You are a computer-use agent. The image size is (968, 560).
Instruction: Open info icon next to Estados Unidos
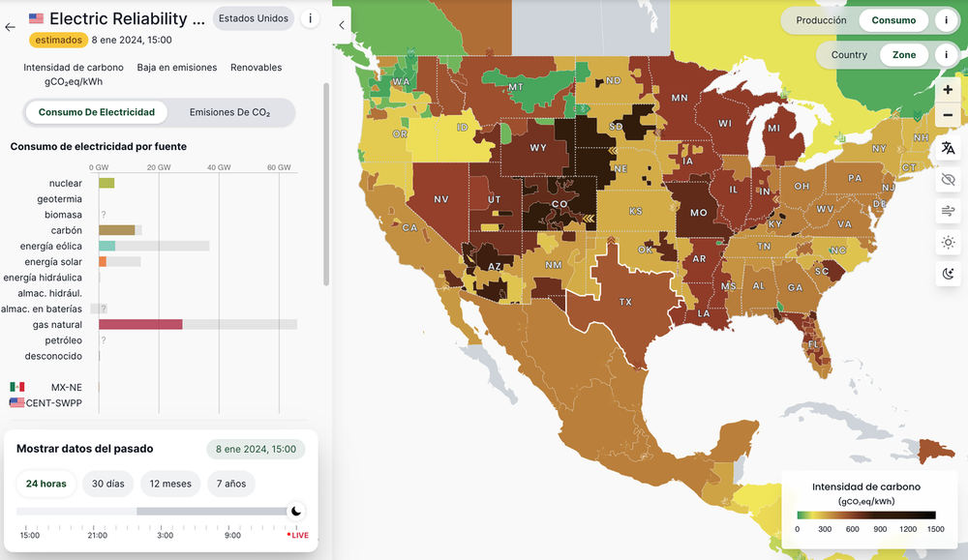pyautogui.click(x=310, y=18)
